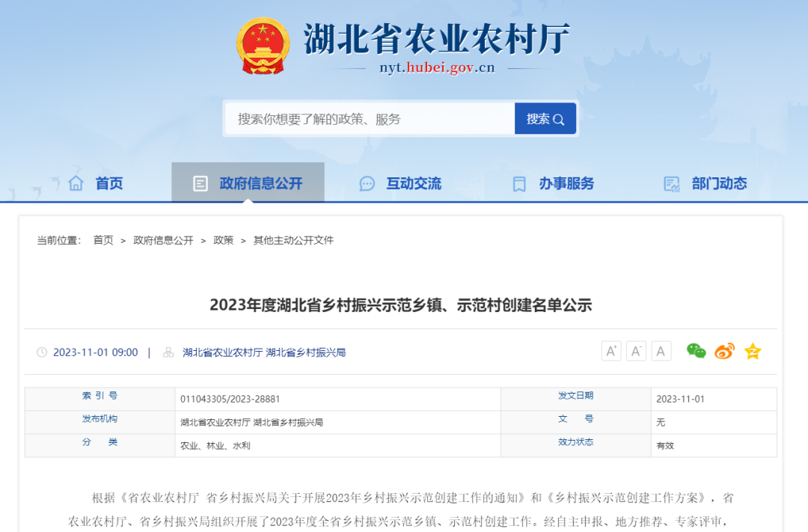Image resolution: width=808 pixels, height=532 pixels.
Task: Click the document icon on 政府信息公开 tab
Action: [199, 183]
